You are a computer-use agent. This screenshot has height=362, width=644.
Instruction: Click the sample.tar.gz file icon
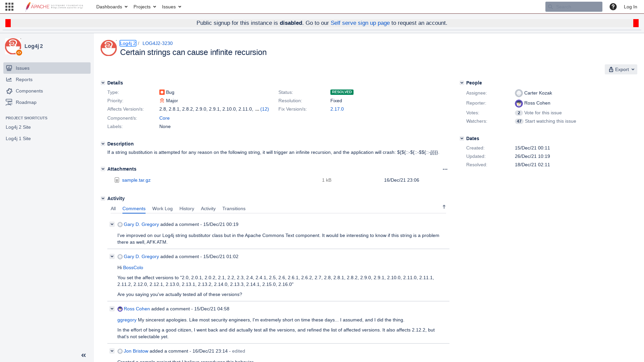coord(117,180)
